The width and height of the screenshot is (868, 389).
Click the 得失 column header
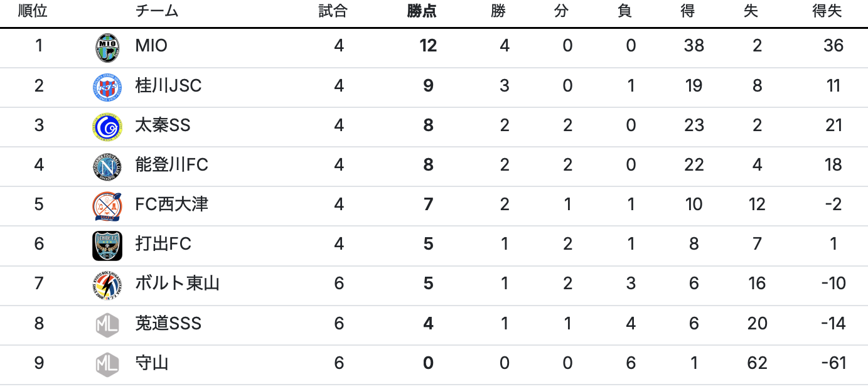tap(827, 11)
